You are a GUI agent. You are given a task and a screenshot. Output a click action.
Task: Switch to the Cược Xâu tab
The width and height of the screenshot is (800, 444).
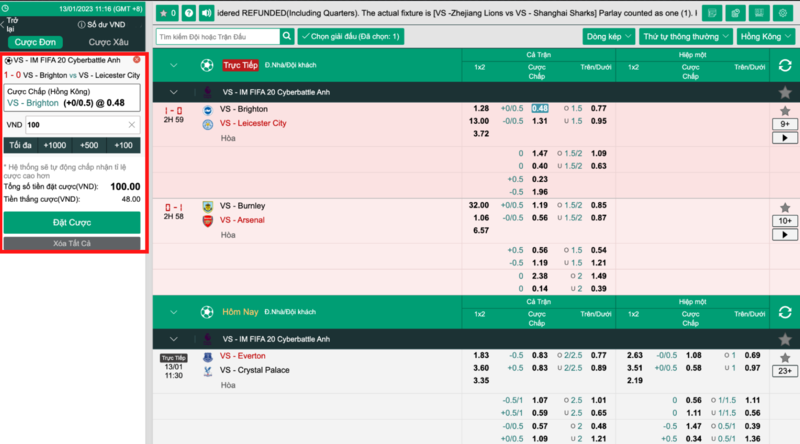point(108,42)
